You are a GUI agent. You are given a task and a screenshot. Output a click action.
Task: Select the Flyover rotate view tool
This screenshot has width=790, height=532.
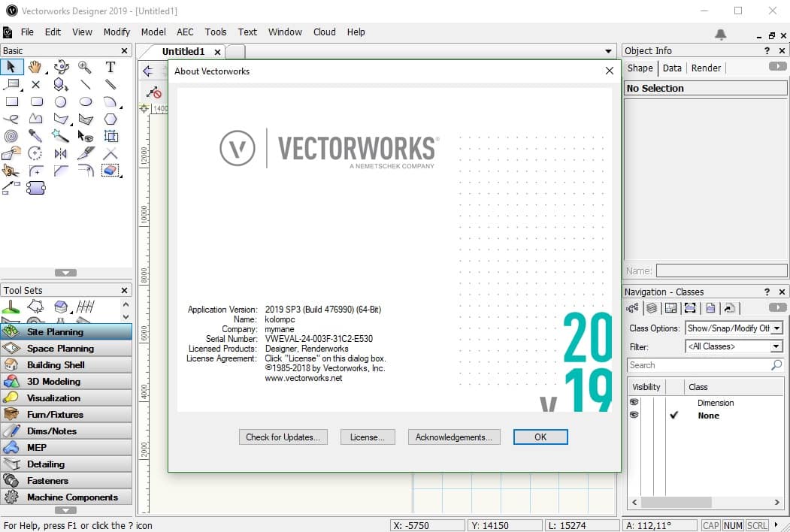coord(61,67)
